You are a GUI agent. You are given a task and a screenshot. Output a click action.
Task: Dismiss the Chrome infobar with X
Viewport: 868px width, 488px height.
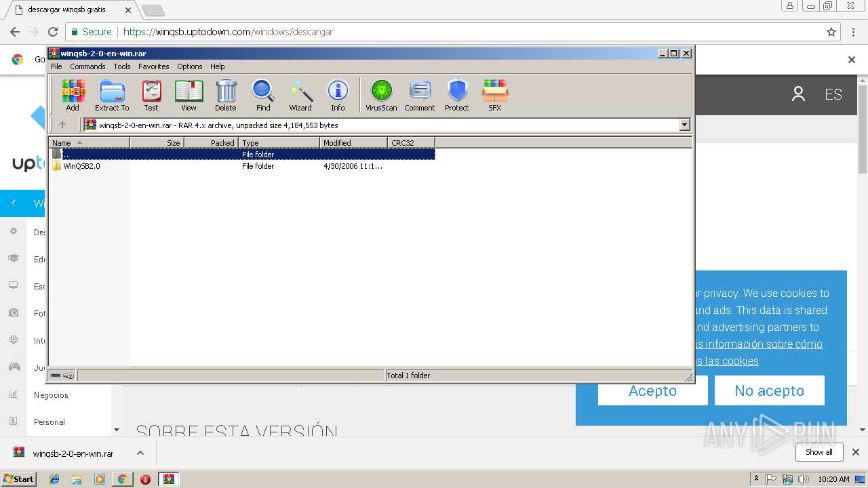pos(852,60)
